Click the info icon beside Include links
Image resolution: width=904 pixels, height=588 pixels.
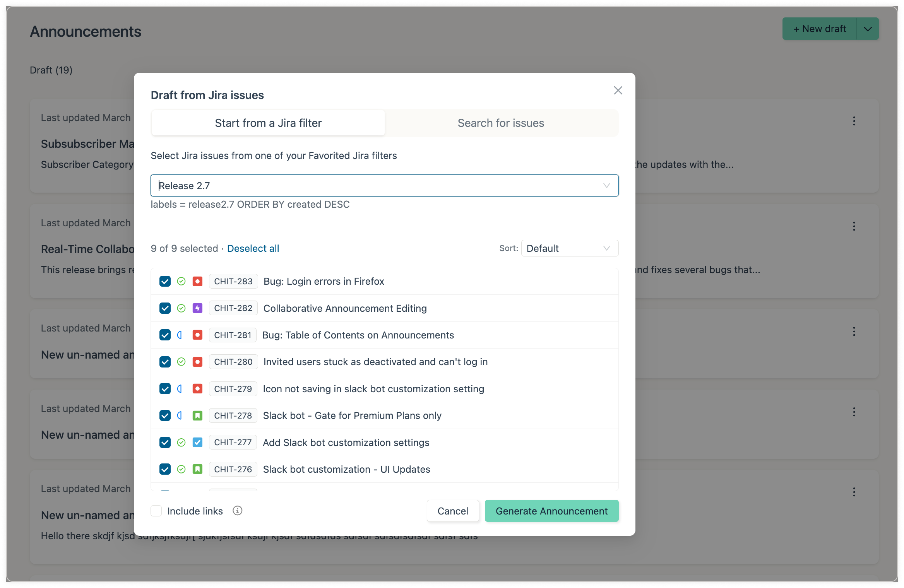click(x=237, y=511)
